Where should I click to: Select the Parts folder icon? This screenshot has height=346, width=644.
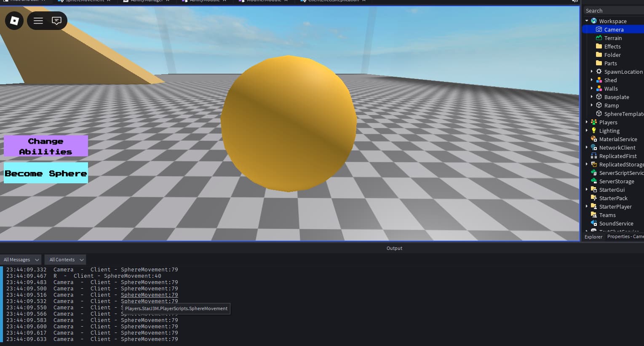[599, 63]
